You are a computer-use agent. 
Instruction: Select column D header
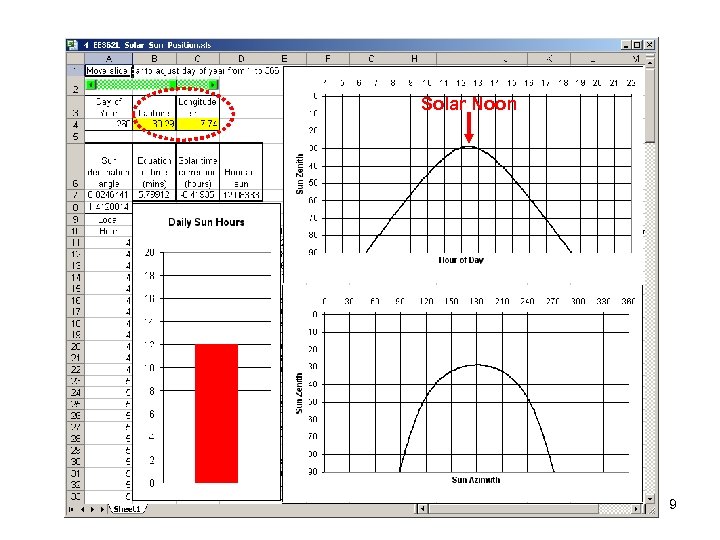(x=241, y=59)
